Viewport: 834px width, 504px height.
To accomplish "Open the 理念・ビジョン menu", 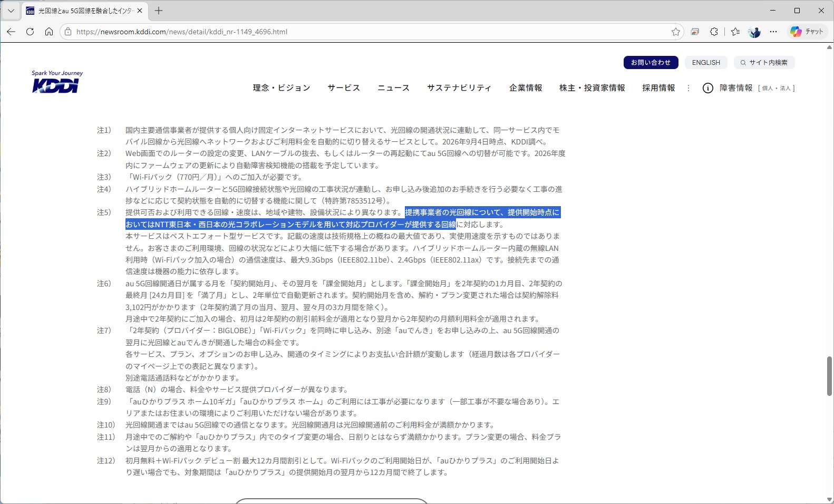I will click(x=282, y=88).
